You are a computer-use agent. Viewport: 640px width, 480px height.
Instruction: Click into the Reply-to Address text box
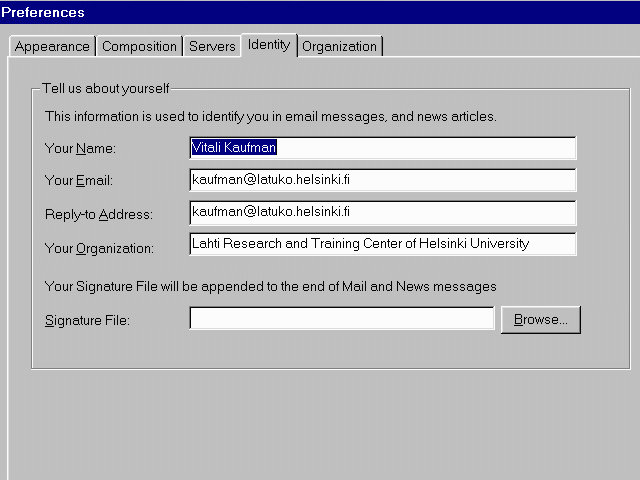[x=382, y=212]
